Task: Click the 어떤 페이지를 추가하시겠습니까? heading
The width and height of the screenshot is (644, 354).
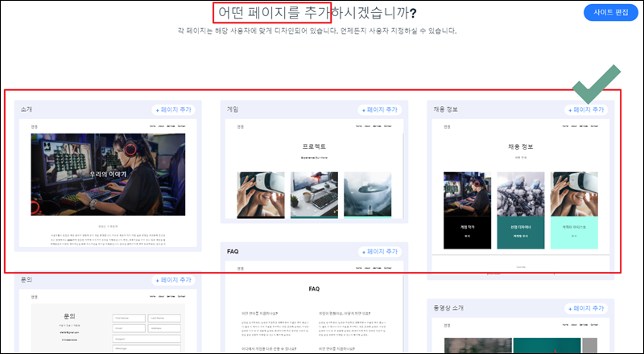Action: coord(317,13)
